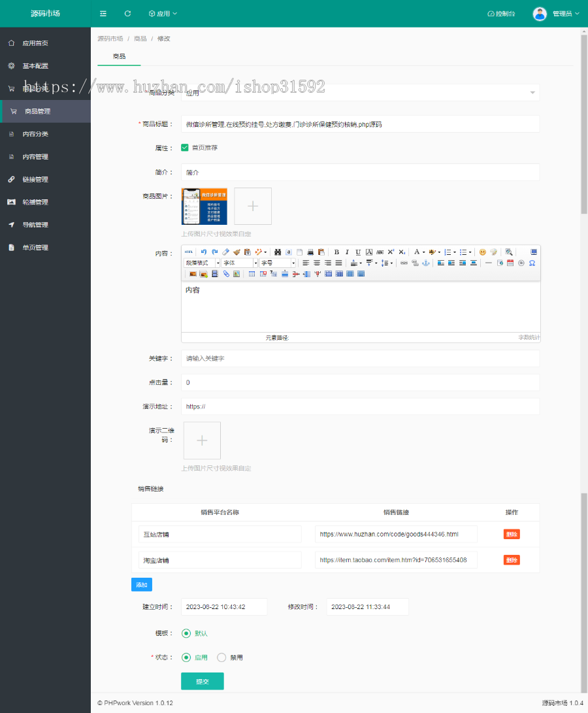The width and height of the screenshot is (588, 713).
Task: Apply underline formatting in the editor
Action: pos(358,252)
